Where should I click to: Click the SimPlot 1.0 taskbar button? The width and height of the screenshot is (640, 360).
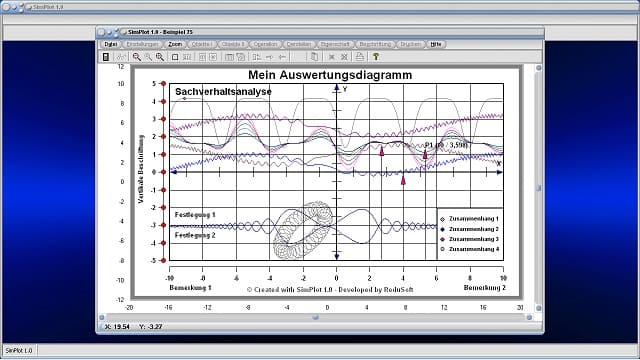point(19,351)
